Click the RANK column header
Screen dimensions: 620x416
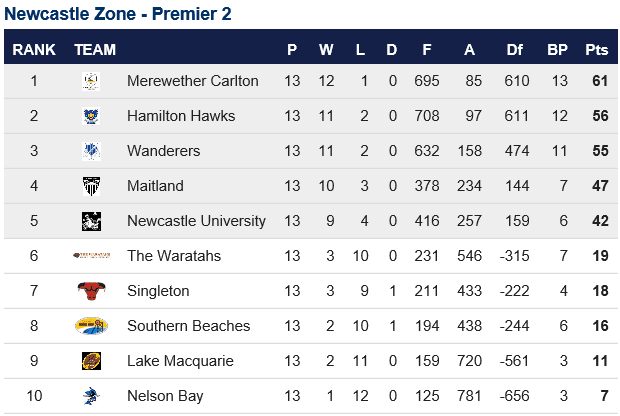(34, 50)
